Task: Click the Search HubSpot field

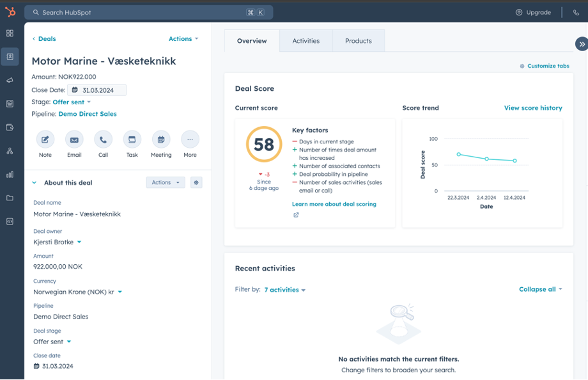Action: click(148, 12)
